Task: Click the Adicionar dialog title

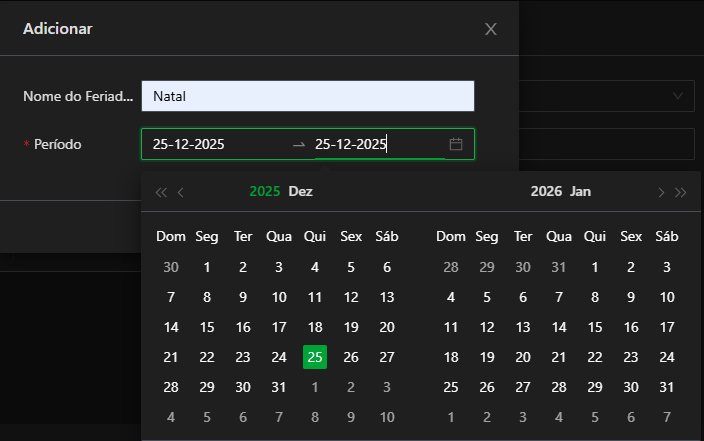Action: [x=57, y=29]
